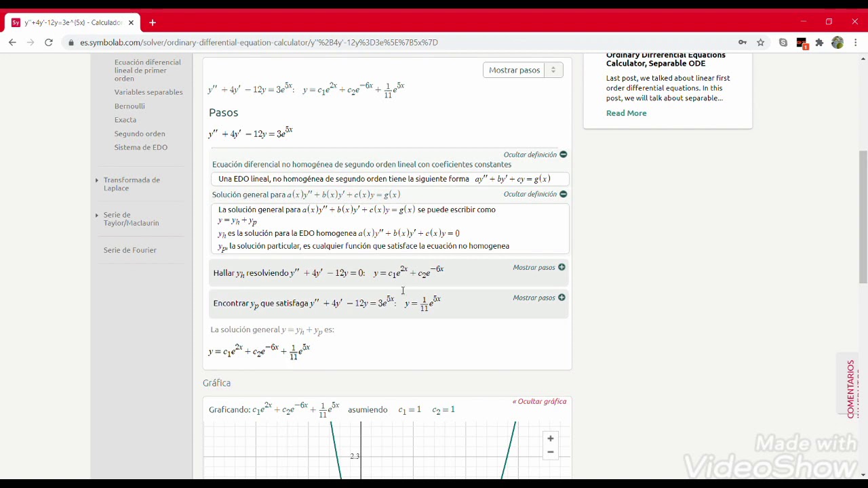Expand Mostrar pasos for homogeneous solution

(x=539, y=267)
